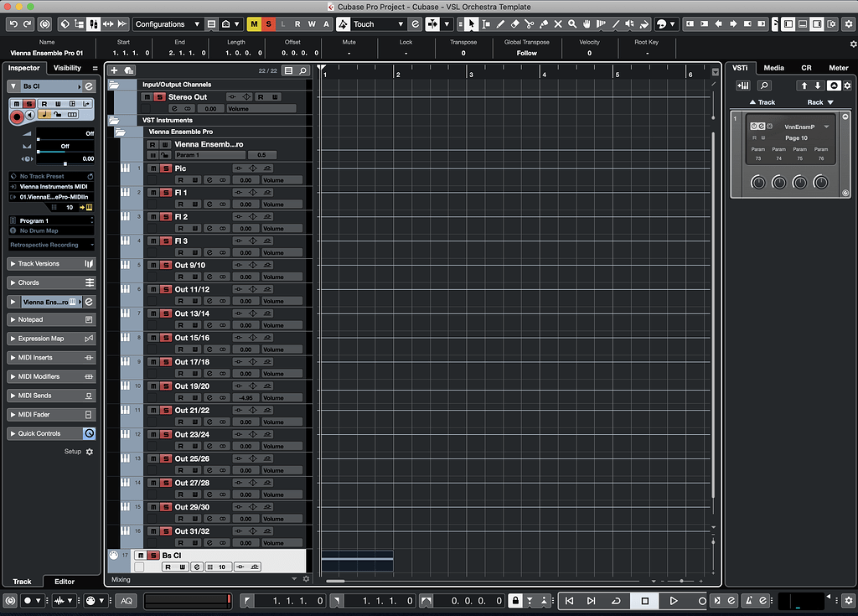The width and height of the screenshot is (858, 616).
Task: Select the Glue tool
Action: pyautogui.click(x=543, y=24)
